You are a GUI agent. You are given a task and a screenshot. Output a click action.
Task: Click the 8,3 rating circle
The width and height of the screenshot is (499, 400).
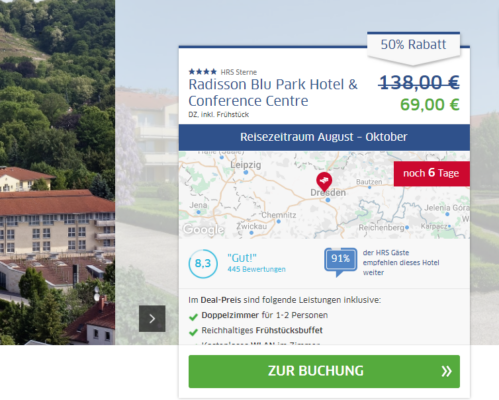click(203, 264)
